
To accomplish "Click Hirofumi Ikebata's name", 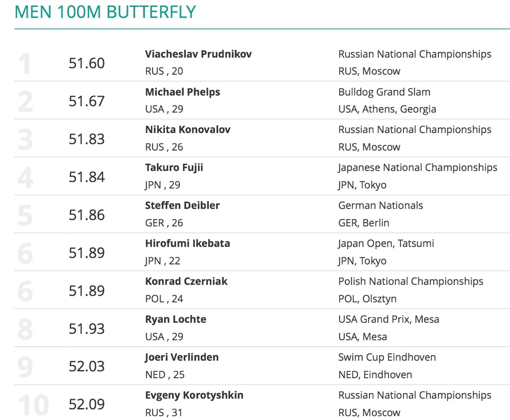I will (x=187, y=243).
